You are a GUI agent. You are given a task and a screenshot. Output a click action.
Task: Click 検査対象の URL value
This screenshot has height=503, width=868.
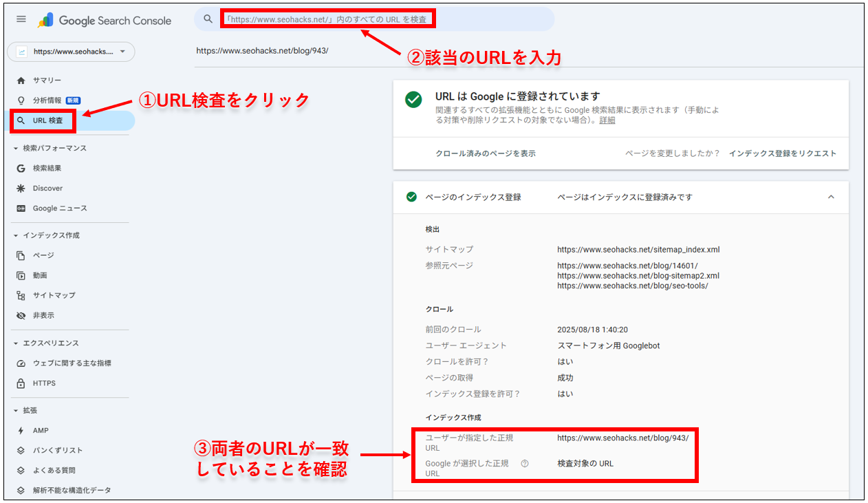[x=585, y=463]
